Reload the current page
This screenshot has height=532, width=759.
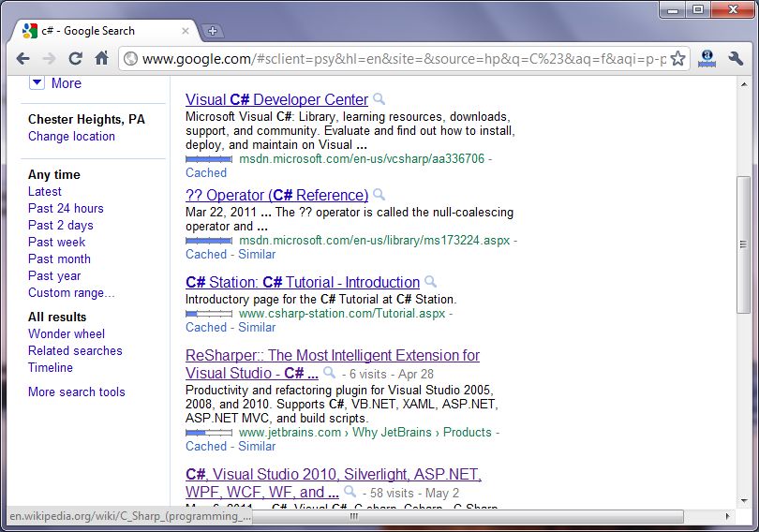pos(75,59)
